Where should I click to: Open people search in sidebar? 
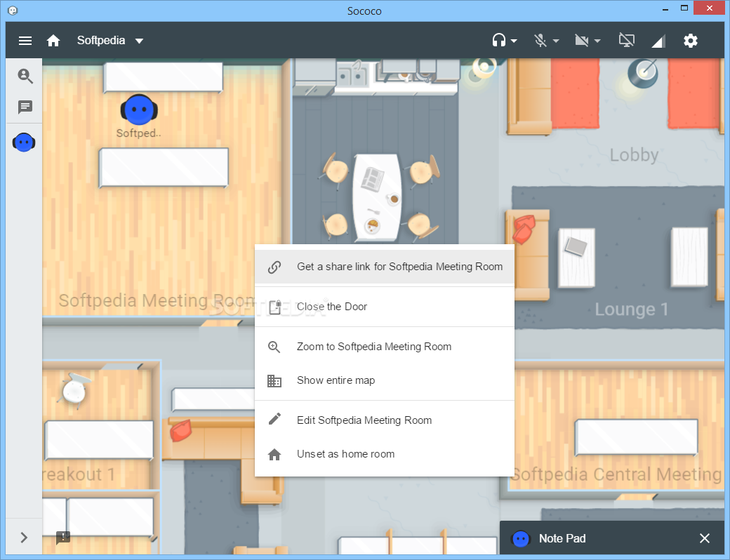(25, 76)
